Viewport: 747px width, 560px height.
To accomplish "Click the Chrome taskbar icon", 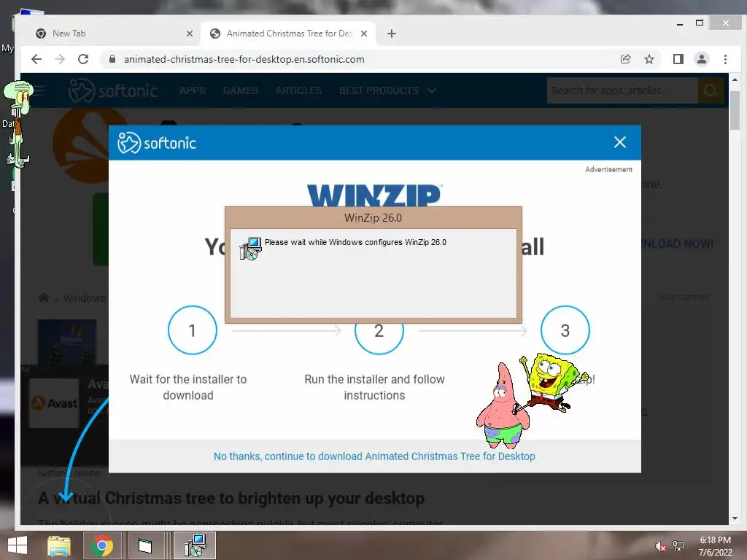I will click(102, 545).
